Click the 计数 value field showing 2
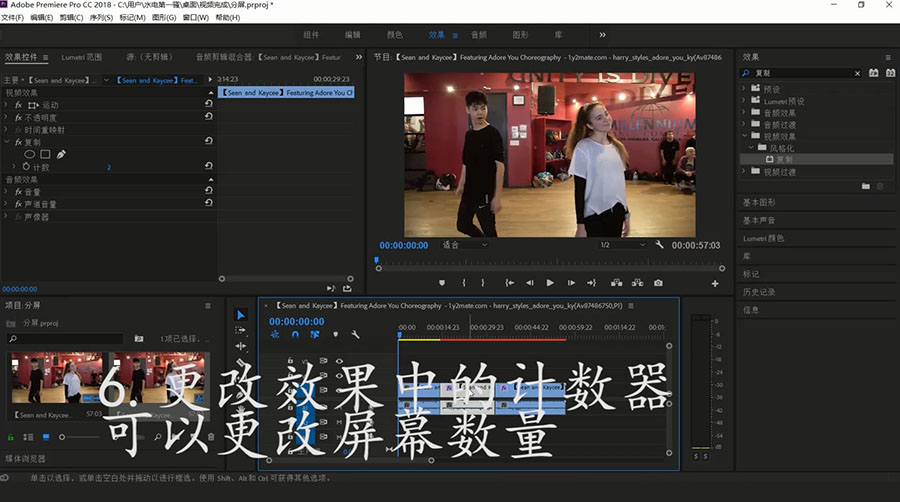 (x=109, y=167)
